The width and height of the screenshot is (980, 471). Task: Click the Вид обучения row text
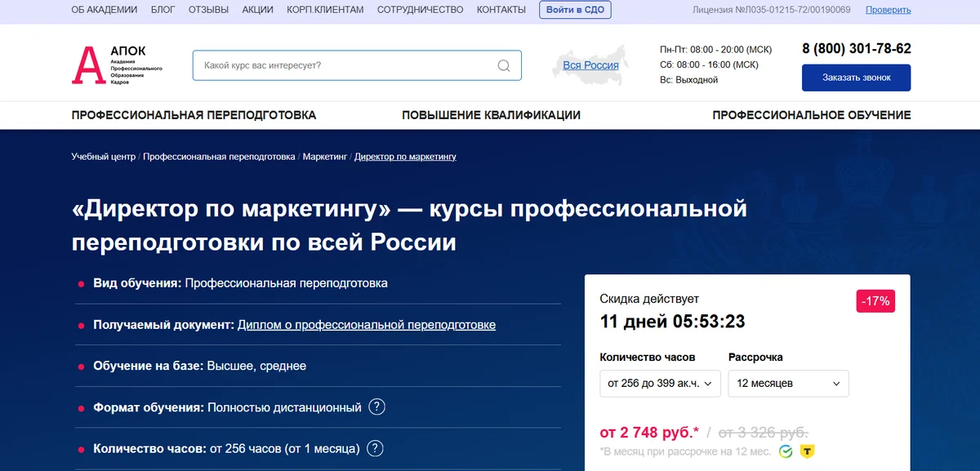[241, 283]
